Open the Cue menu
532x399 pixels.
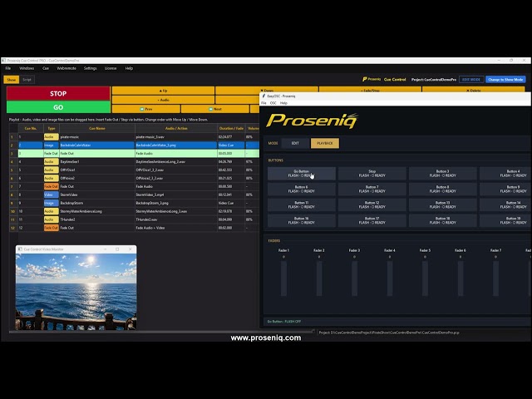click(x=46, y=68)
